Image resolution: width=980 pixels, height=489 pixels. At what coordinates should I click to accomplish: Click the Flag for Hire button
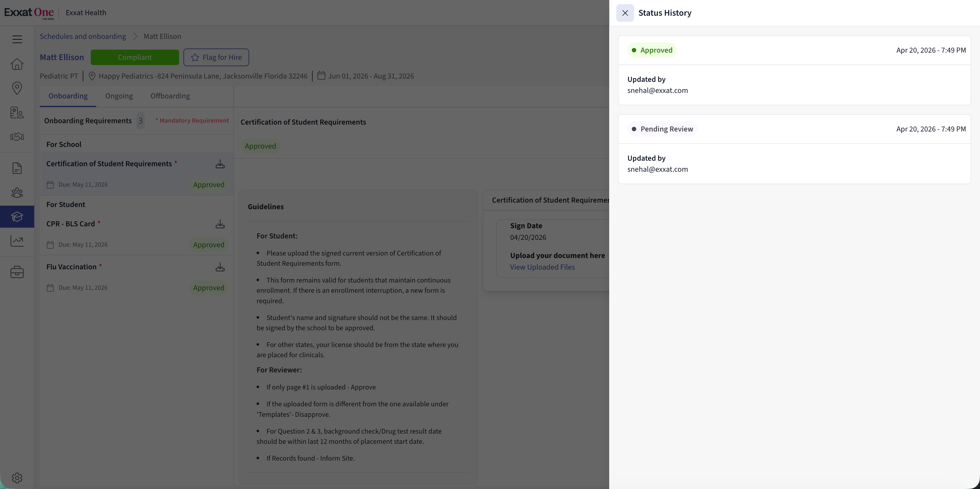click(216, 57)
